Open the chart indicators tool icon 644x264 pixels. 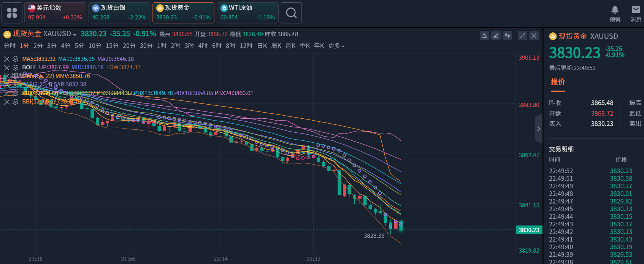pos(484,36)
